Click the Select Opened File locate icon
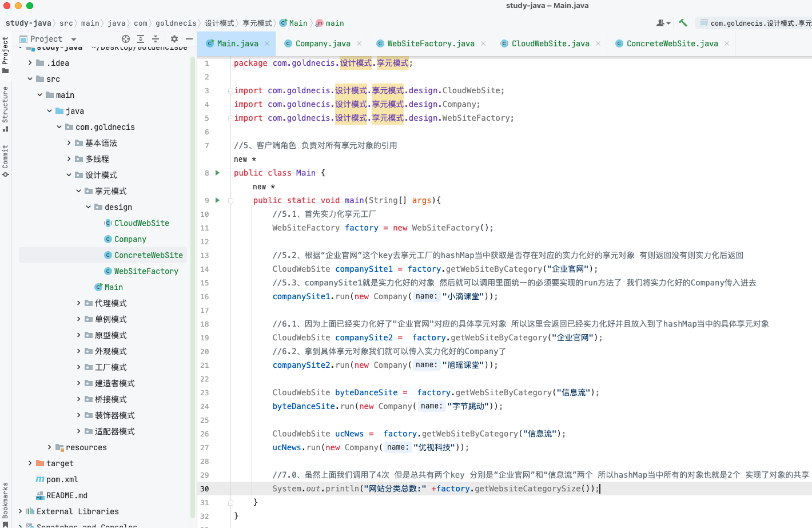812x528 pixels. coord(126,39)
